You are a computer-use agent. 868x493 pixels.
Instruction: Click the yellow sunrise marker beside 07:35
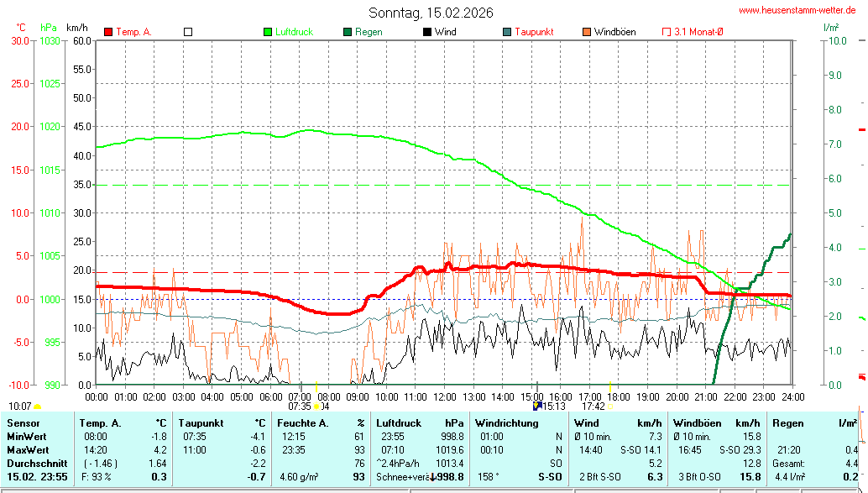(x=316, y=406)
